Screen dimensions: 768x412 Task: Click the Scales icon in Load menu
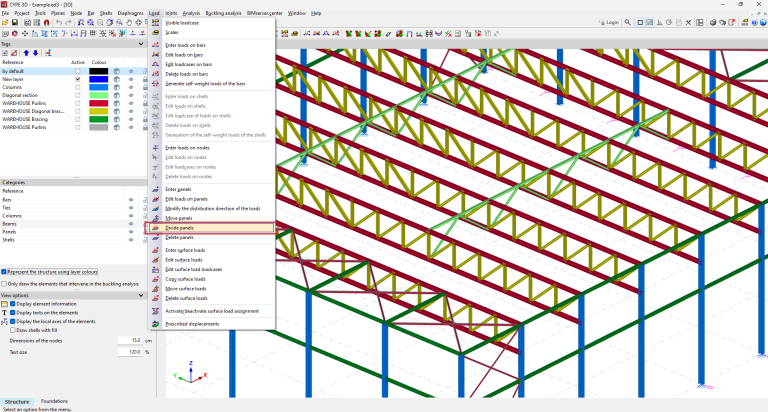pyautogui.click(x=156, y=33)
